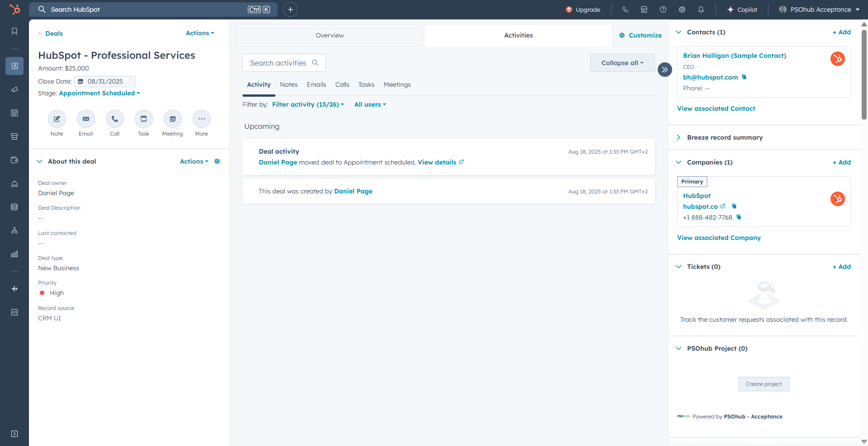Open the CRM contacts navigation icon
Image resolution: width=868 pixels, height=446 pixels.
point(14,66)
